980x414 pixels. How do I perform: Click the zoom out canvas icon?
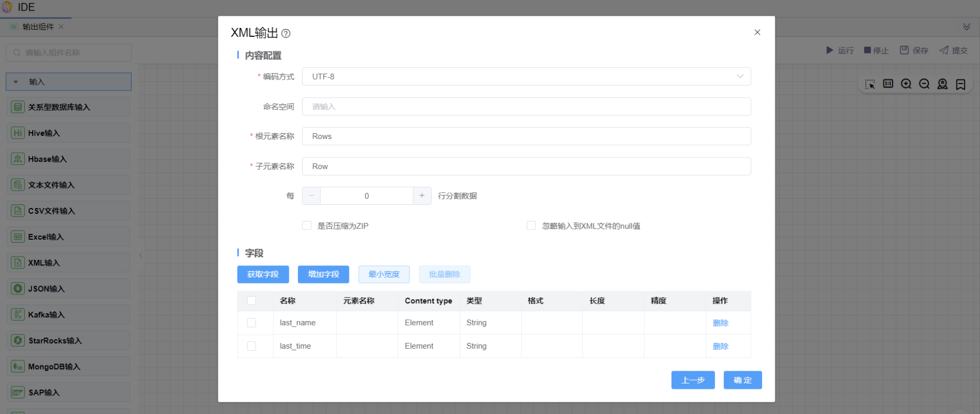(x=924, y=84)
